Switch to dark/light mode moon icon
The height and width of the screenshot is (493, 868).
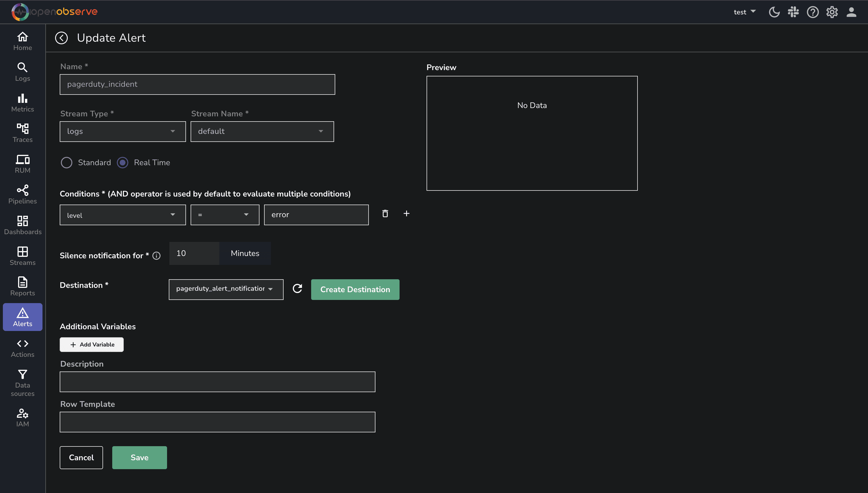tap(774, 12)
